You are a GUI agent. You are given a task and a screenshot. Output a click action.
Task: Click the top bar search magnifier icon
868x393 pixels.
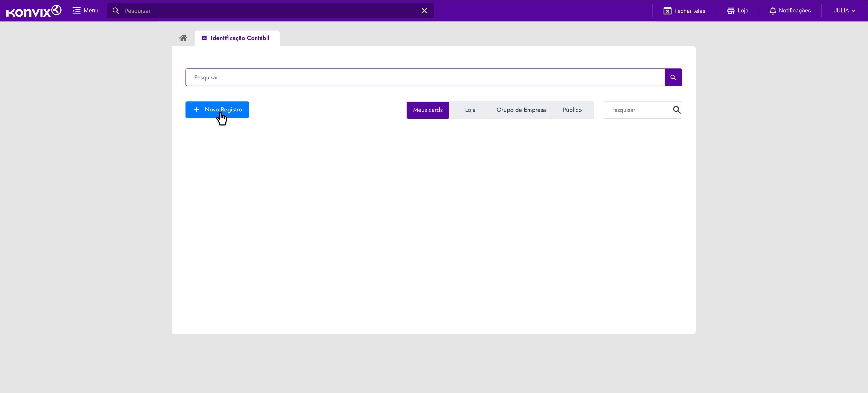point(116,11)
